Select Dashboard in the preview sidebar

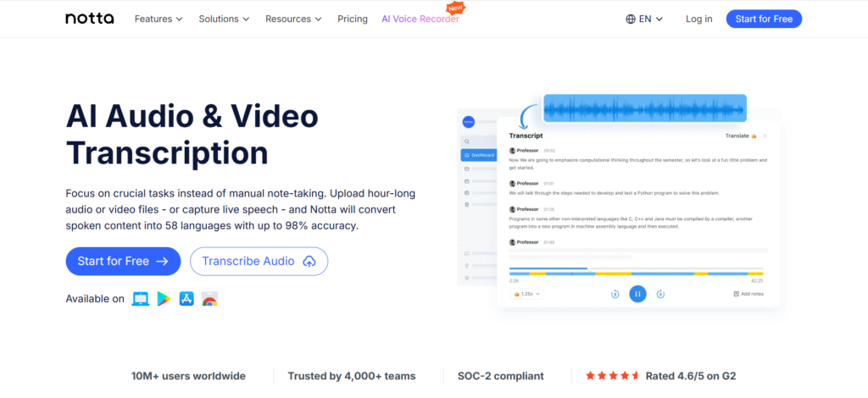pyautogui.click(x=478, y=155)
